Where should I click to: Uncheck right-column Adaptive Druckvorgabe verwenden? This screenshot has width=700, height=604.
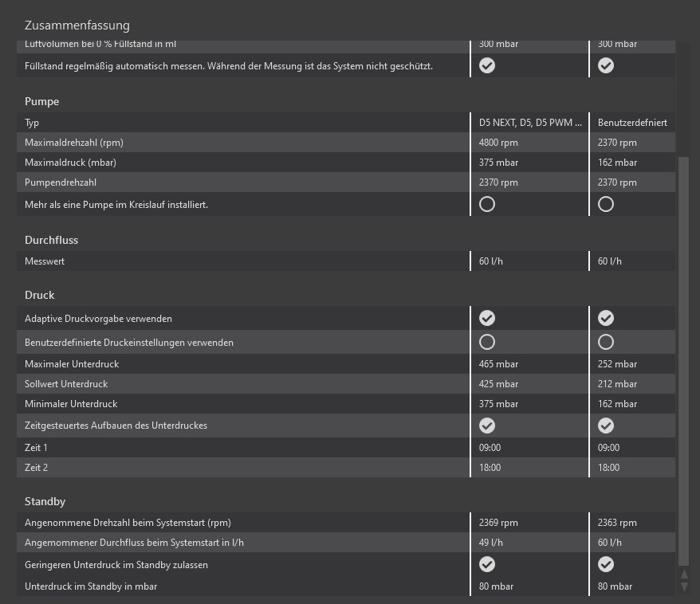click(x=606, y=318)
